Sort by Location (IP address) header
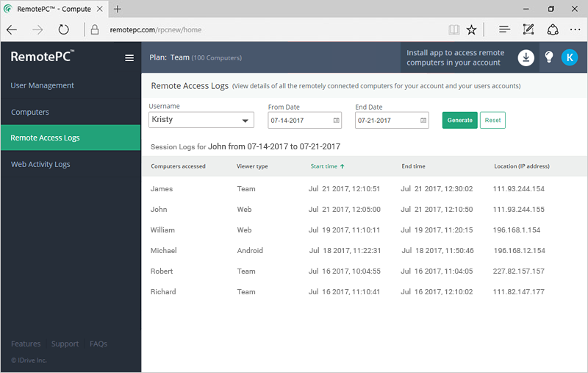 (x=522, y=166)
